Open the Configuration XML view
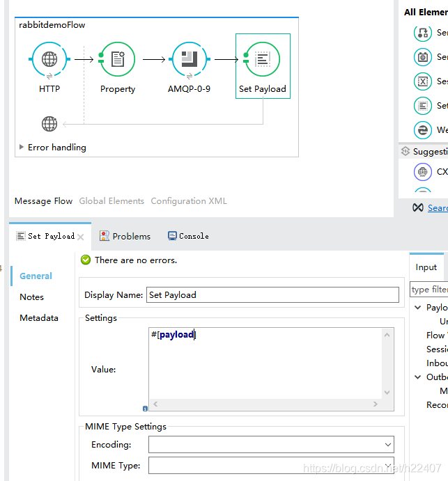 (x=189, y=201)
